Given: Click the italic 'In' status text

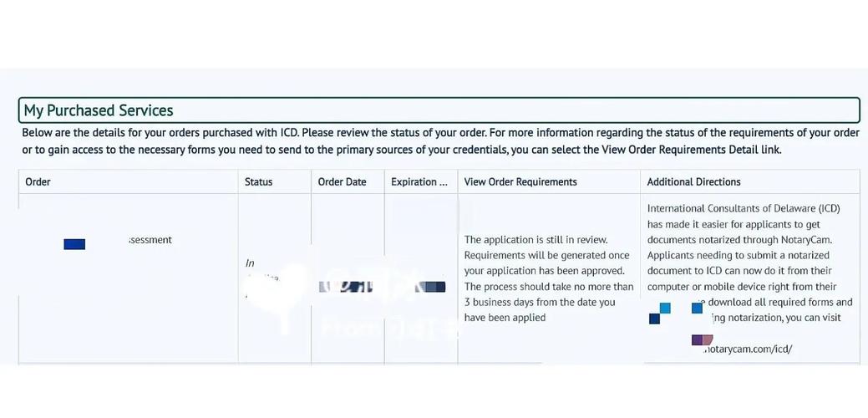Looking at the screenshot, I should (x=250, y=263).
